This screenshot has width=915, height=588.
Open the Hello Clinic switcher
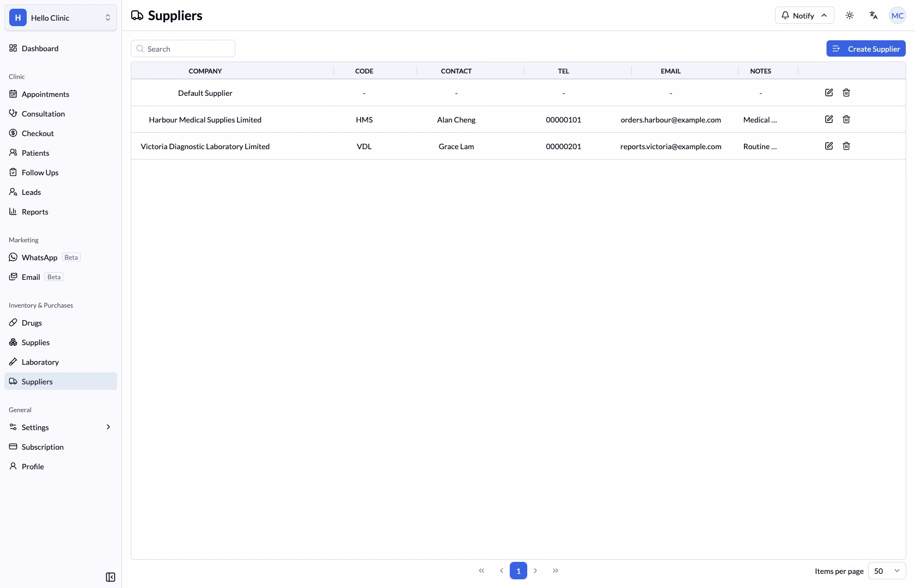click(60, 17)
